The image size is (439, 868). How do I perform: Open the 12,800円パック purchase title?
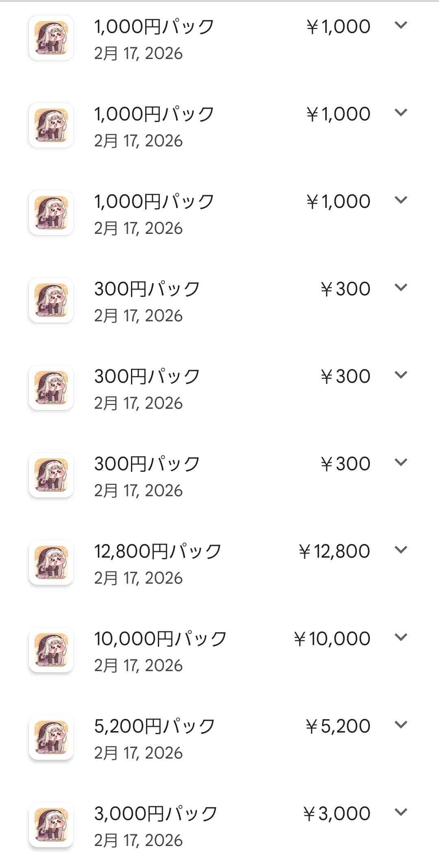[158, 551]
